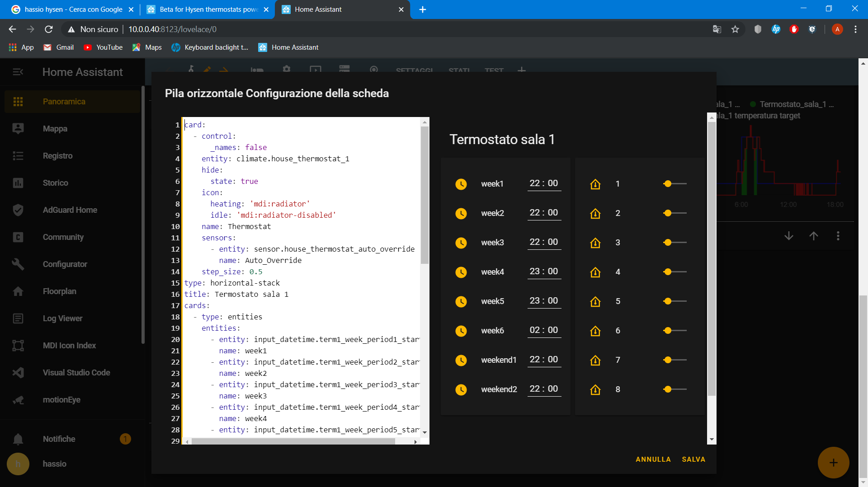Click the week4 time field 23:00

click(544, 272)
